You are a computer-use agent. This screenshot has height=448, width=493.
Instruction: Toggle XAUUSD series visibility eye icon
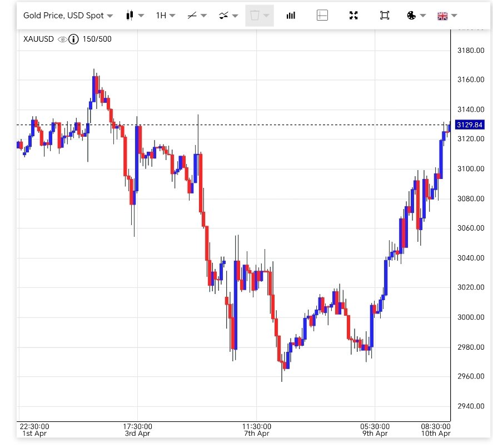(x=62, y=39)
